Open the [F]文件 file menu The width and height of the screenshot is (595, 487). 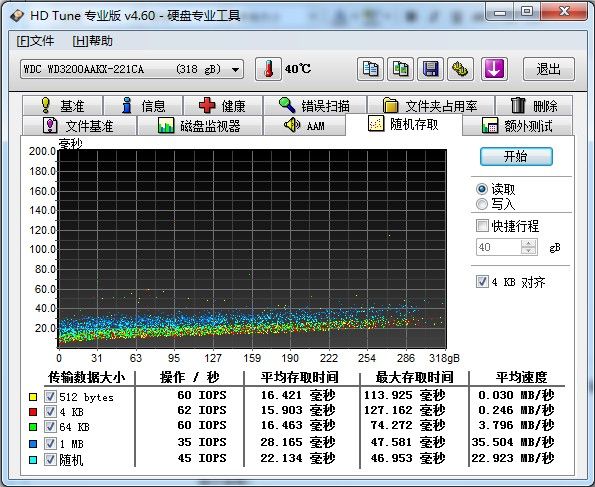[x=35, y=41]
